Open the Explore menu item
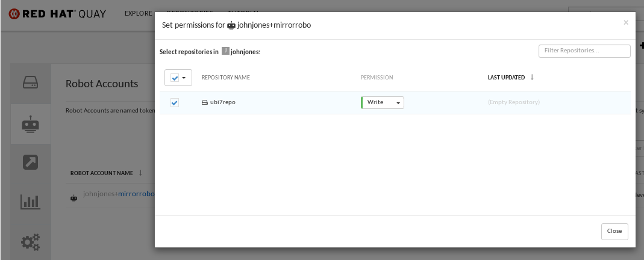This screenshot has height=260, width=644. [138, 13]
